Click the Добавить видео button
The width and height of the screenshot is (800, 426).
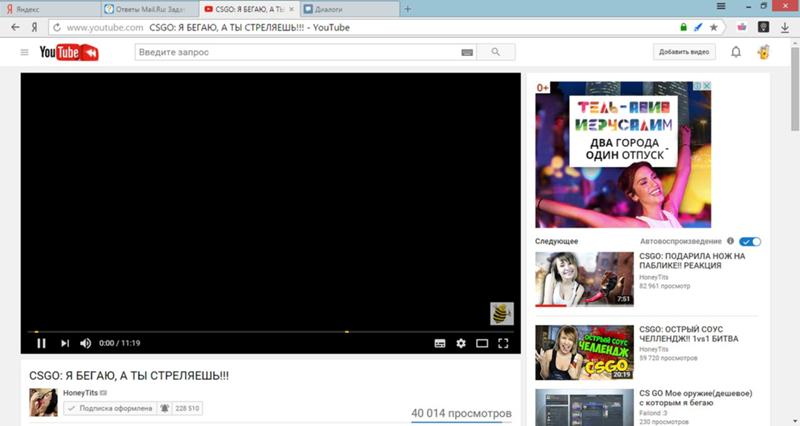click(684, 52)
